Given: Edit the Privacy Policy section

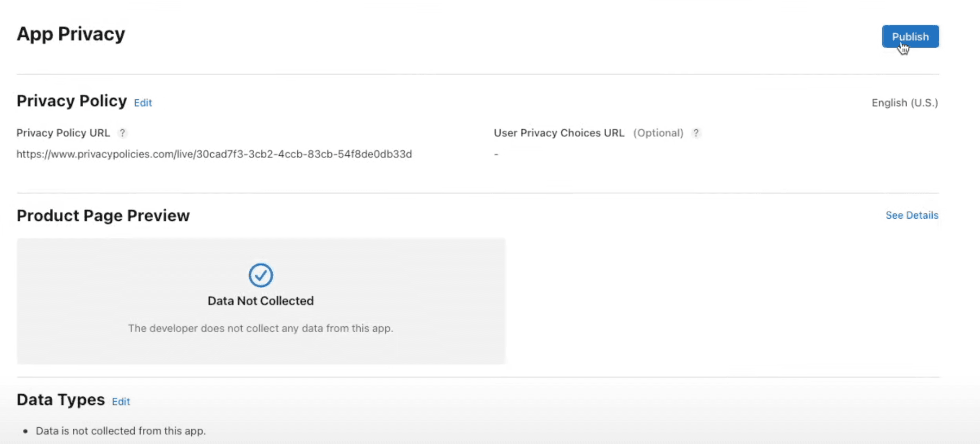Looking at the screenshot, I should point(143,103).
